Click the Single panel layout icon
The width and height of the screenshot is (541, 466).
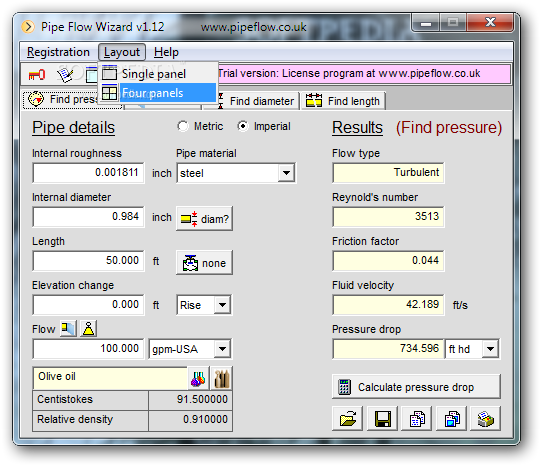pos(109,73)
